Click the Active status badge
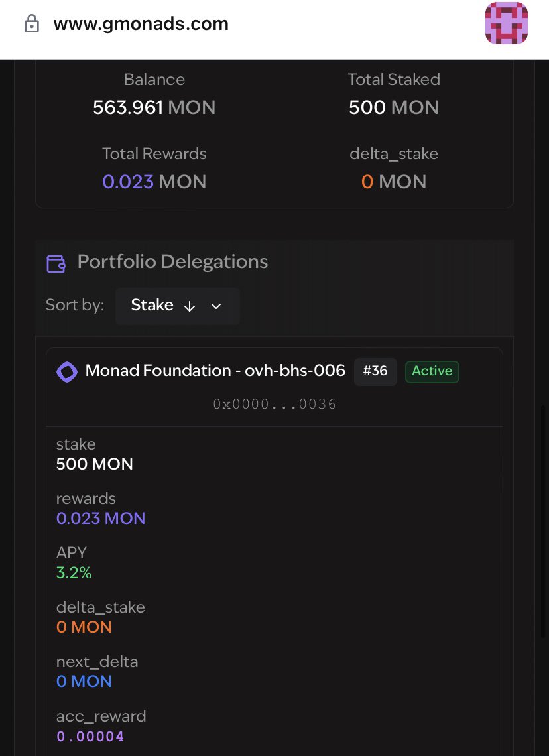The height and width of the screenshot is (756, 549). tap(432, 371)
